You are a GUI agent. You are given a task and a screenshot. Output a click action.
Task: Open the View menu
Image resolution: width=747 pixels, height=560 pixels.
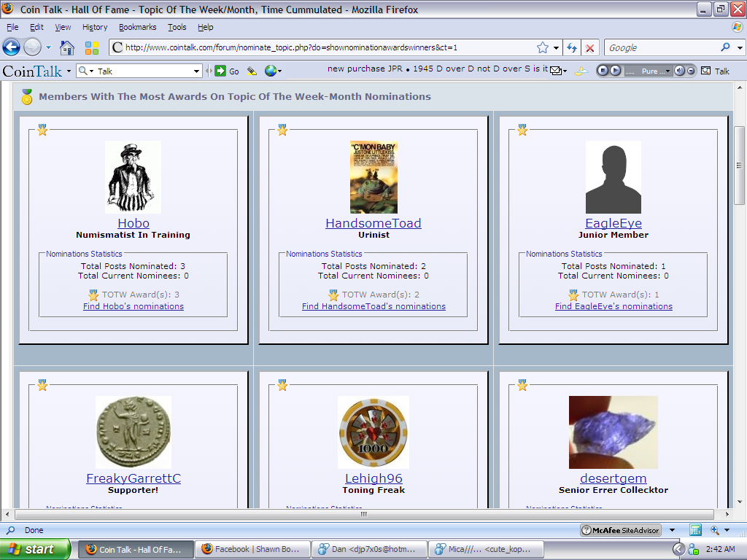click(63, 27)
